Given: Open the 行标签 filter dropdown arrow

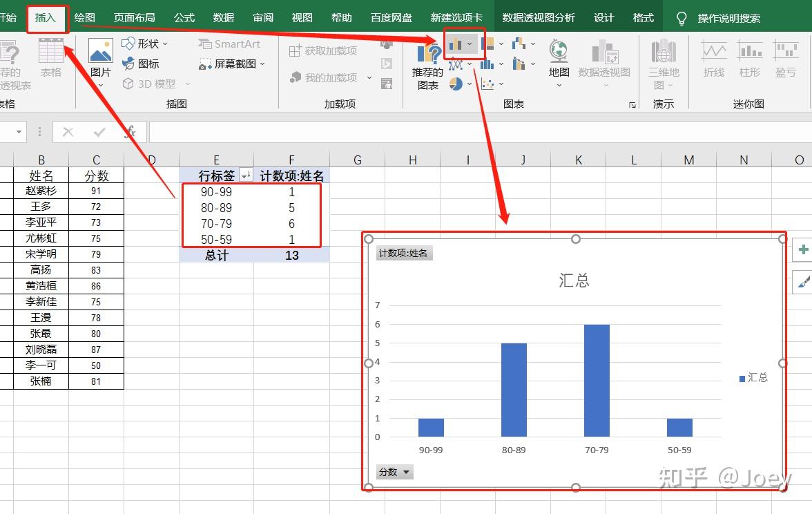Looking at the screenshot, I should coord(246,175).
